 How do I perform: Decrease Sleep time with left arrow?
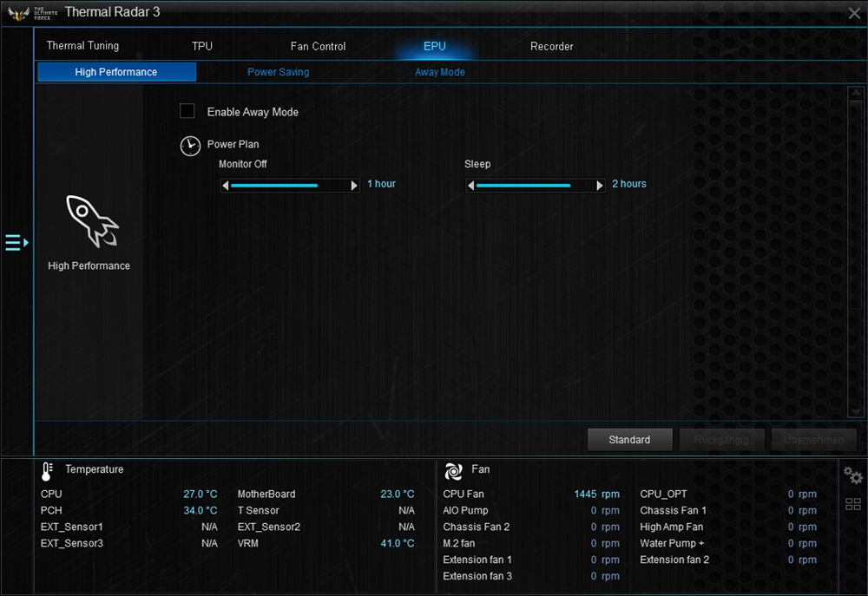470,186
